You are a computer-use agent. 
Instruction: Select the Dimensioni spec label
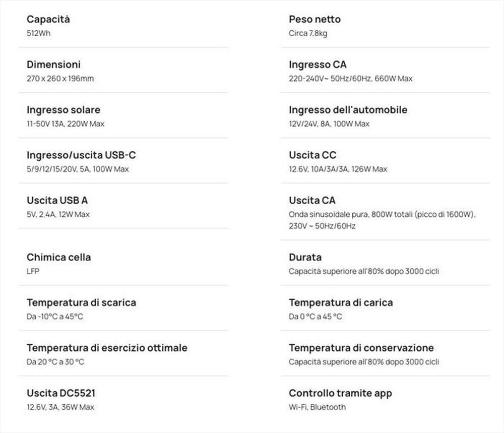(53, 65)
